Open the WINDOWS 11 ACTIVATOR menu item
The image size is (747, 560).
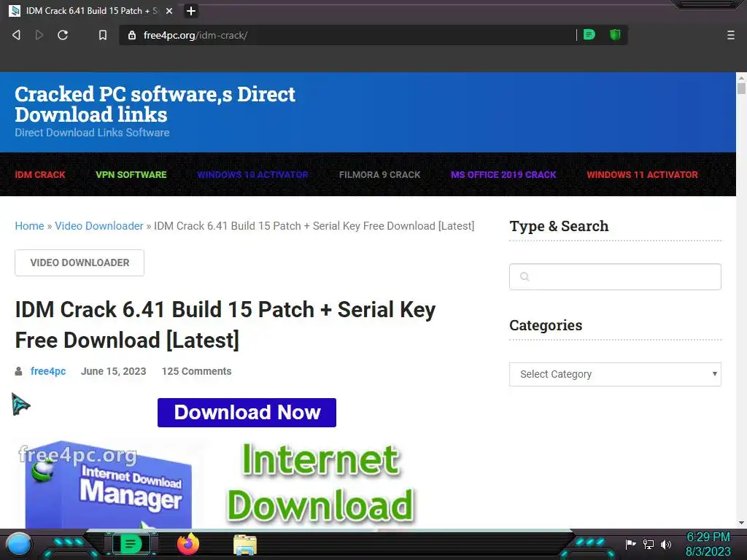point(642,175)
